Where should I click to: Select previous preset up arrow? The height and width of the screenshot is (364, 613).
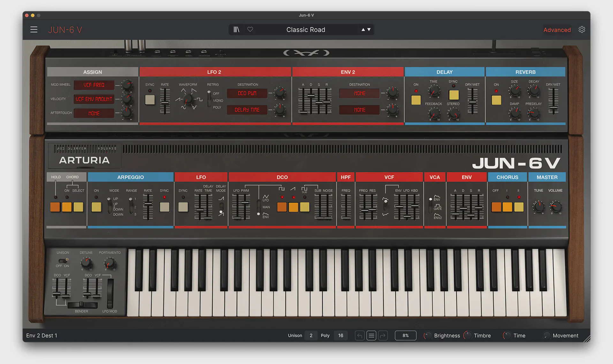point(363,30)
